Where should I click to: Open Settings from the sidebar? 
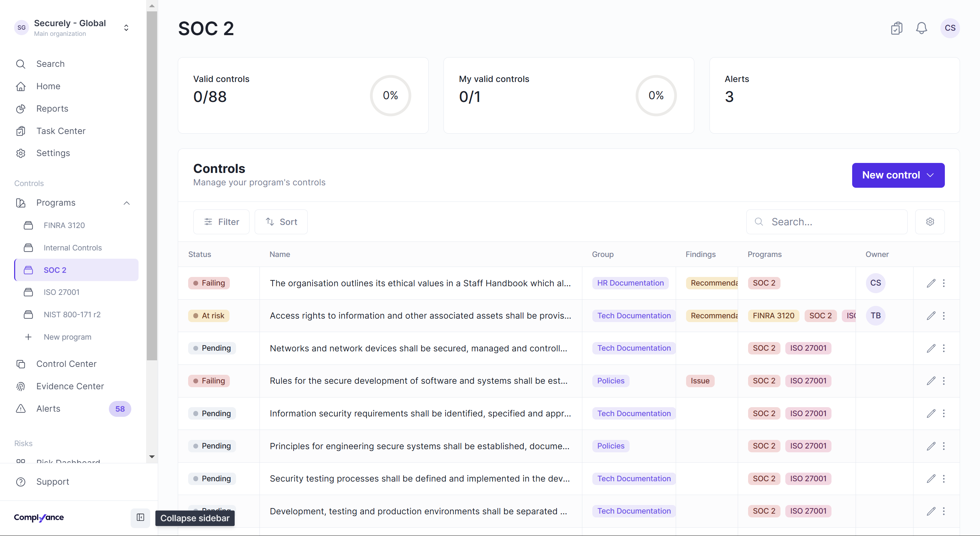(53, 153)
